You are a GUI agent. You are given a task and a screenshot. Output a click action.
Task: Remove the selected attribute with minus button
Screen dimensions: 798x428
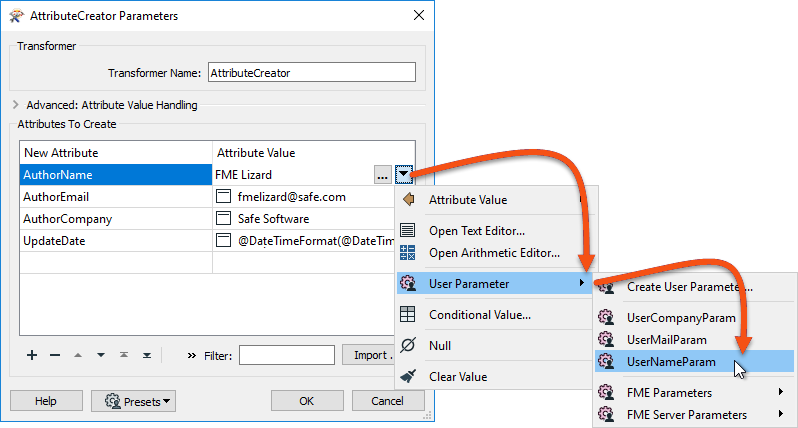55,355
